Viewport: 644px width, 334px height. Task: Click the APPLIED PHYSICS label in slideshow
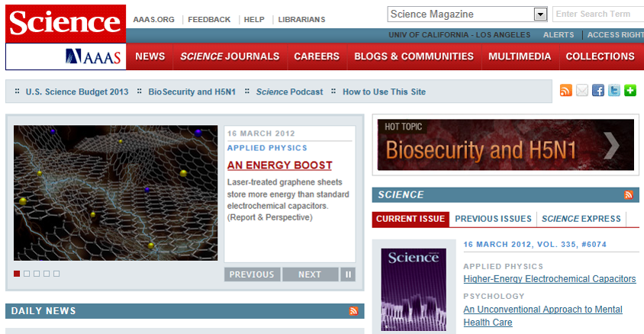267,148
